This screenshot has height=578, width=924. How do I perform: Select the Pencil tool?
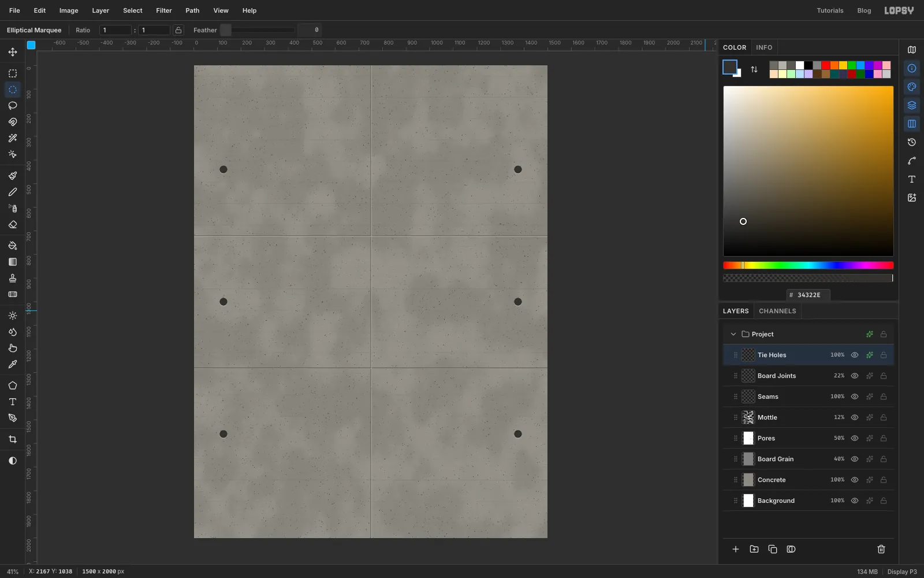tap(13, 192)
